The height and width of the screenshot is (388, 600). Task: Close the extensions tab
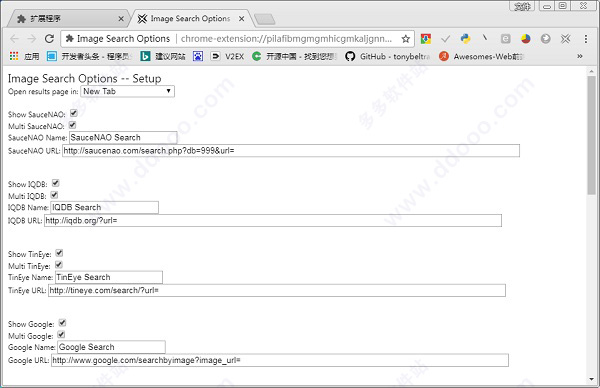click(x=121, y=19)
